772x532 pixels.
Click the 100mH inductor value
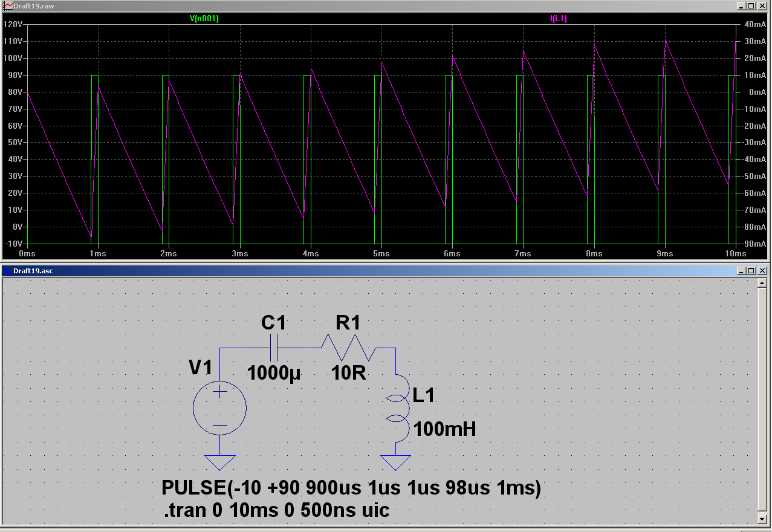coord(444,430)
